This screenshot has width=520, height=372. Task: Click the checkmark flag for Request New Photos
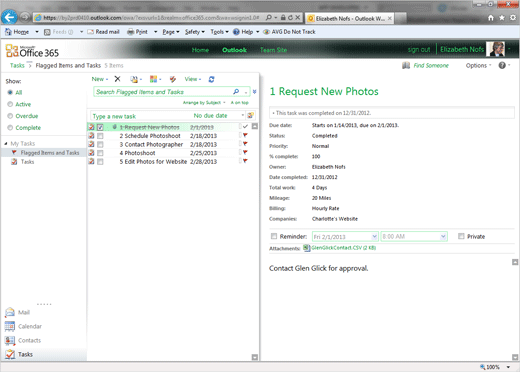(245, 127)
